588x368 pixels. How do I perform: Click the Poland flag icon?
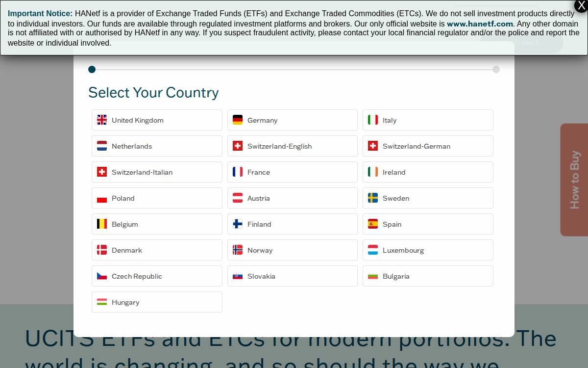(102, 198)
